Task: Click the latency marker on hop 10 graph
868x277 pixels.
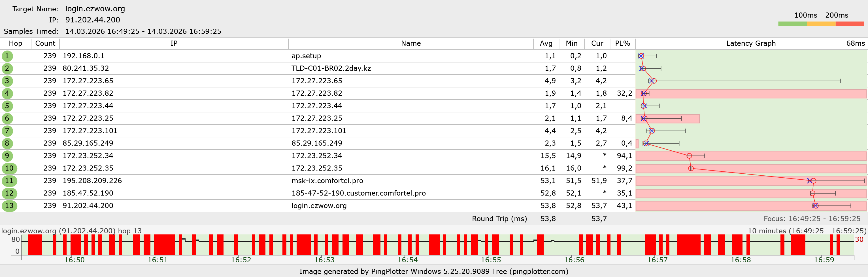Action: [691, 168]
